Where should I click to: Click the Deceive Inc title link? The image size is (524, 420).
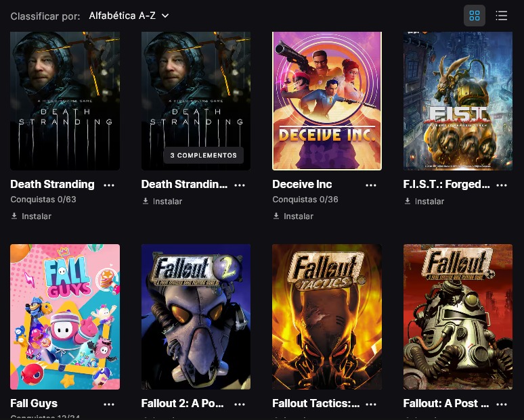[302, 185]
